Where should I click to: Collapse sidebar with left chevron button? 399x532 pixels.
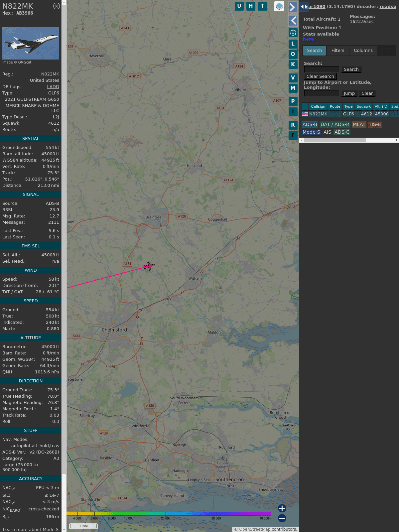click(293, 21)
